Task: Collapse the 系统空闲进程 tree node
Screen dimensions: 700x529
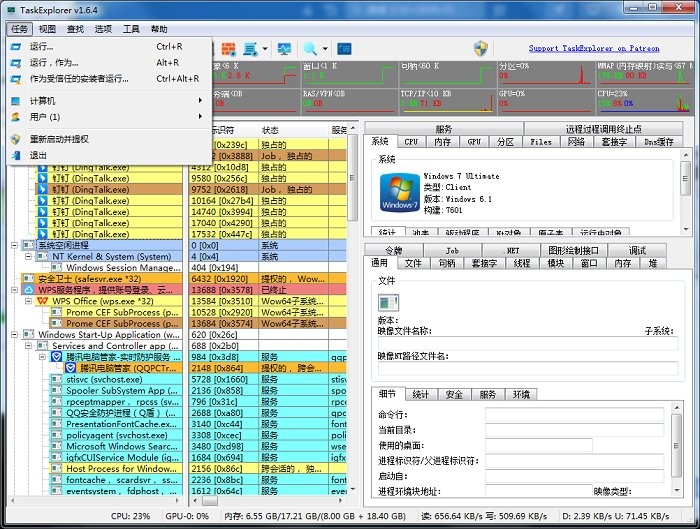Action: [x=15, y=244]
